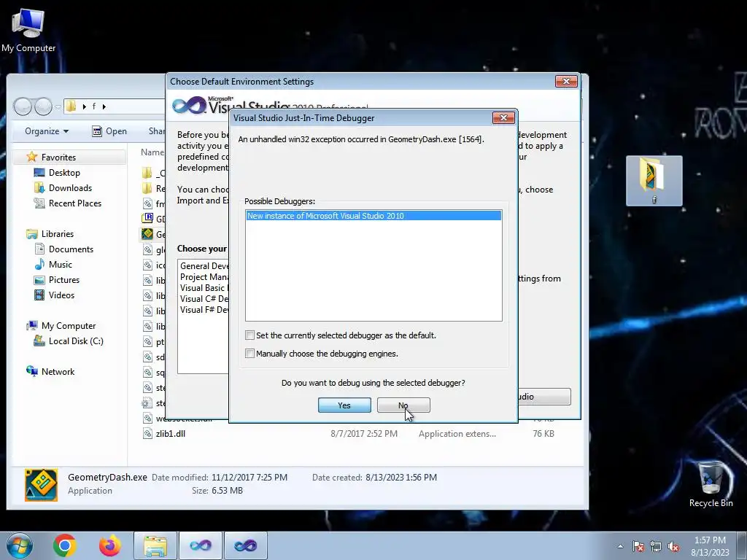
Task: Click No in Just-In-Time Debugger dialog
Action: [403, 405]
